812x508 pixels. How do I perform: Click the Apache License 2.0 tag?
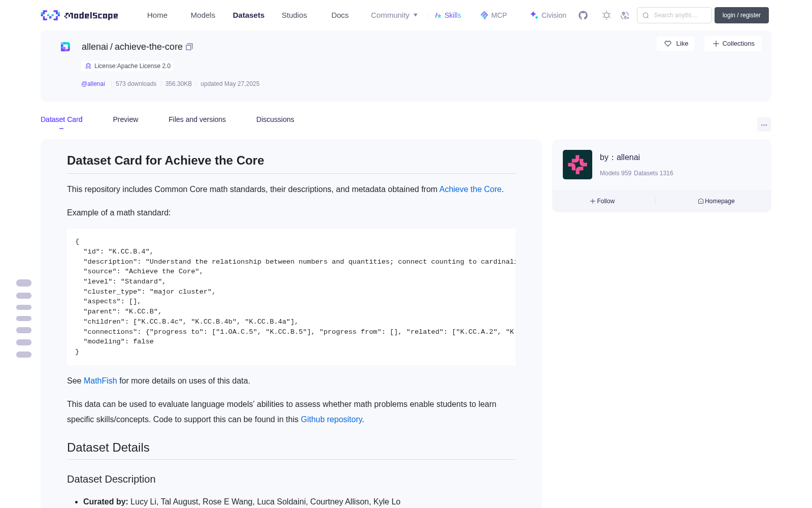click(x=127, y=66)
